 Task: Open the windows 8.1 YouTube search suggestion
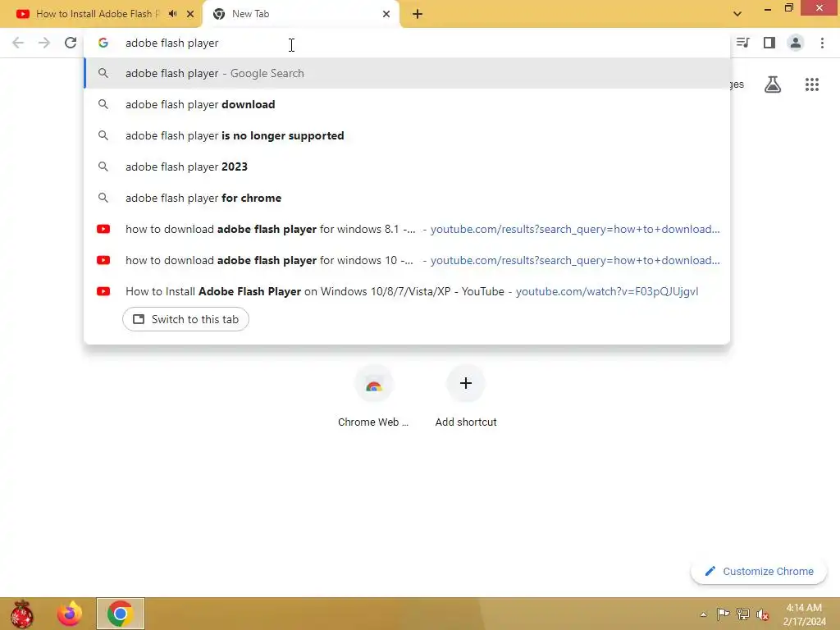point(407,230)
